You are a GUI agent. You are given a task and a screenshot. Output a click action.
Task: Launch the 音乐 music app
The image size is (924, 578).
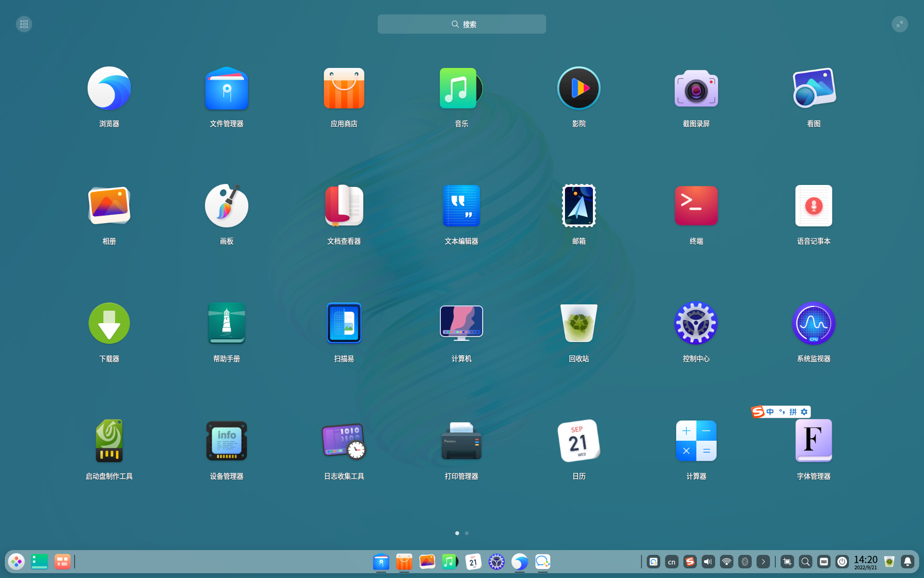[x=461, y=88]
